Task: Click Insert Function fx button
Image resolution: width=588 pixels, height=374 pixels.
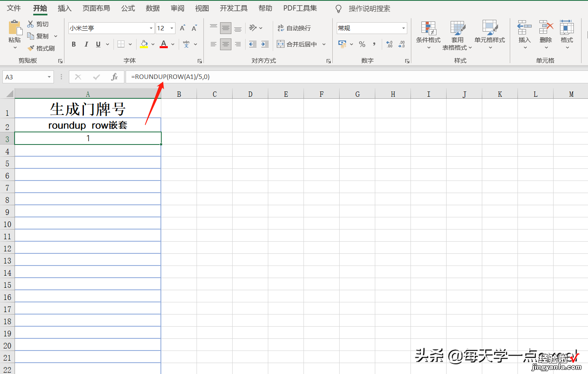Action: tap(114, 77)
